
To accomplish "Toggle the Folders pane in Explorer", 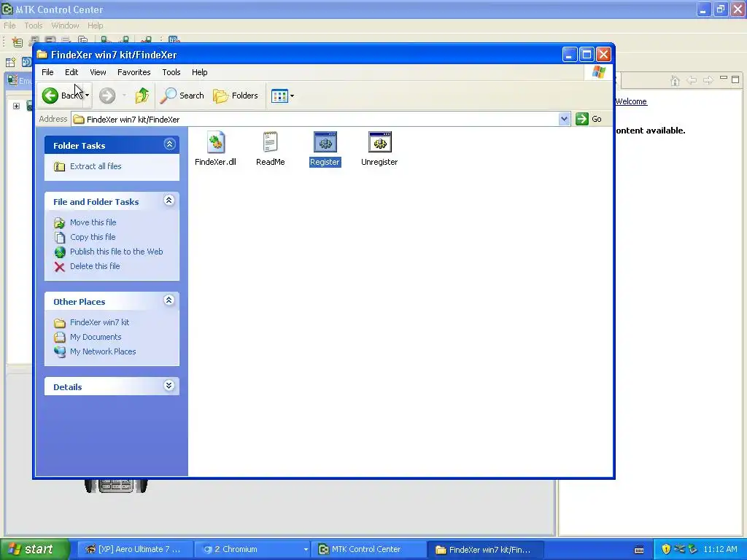I will point(236,96).
